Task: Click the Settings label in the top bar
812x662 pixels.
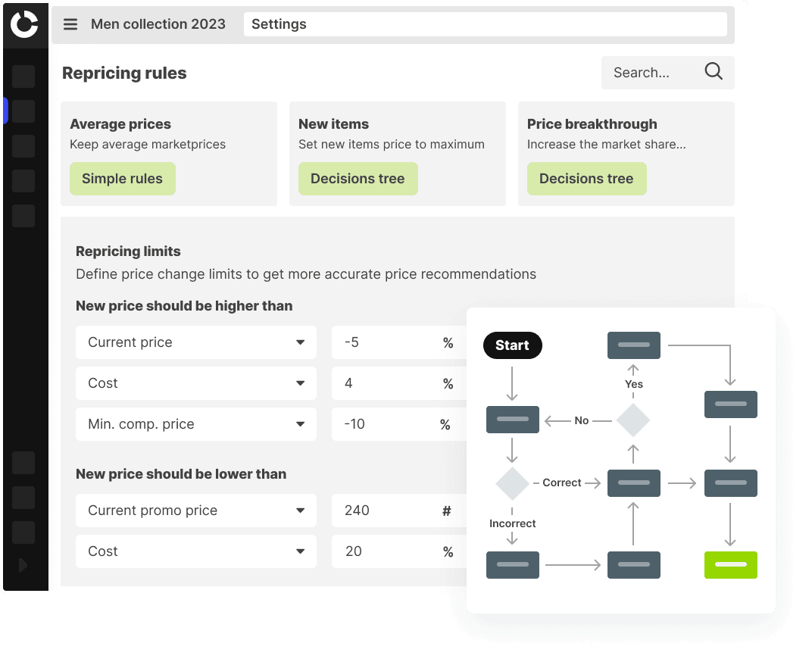Action: 279,23
